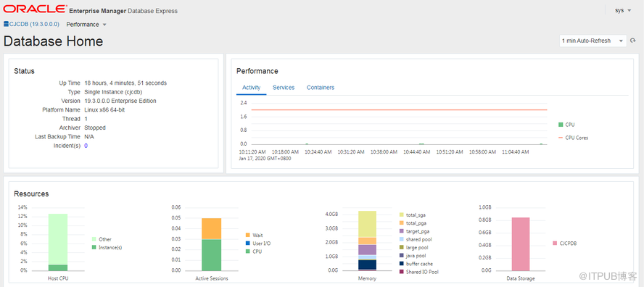Click the target_pga legend swatch

401,231
